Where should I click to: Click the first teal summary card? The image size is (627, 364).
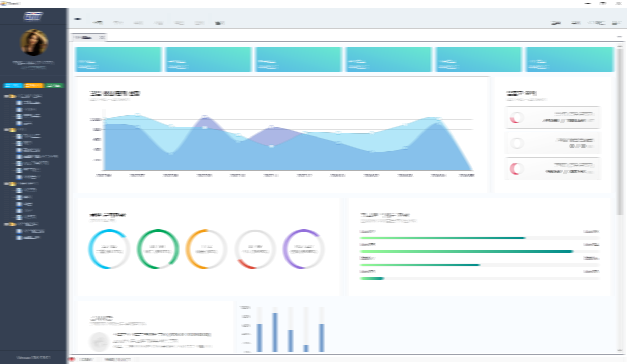tap(118, 59)
